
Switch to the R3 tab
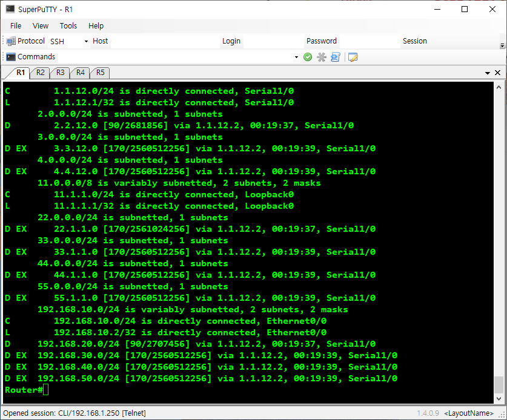[61, 73]
